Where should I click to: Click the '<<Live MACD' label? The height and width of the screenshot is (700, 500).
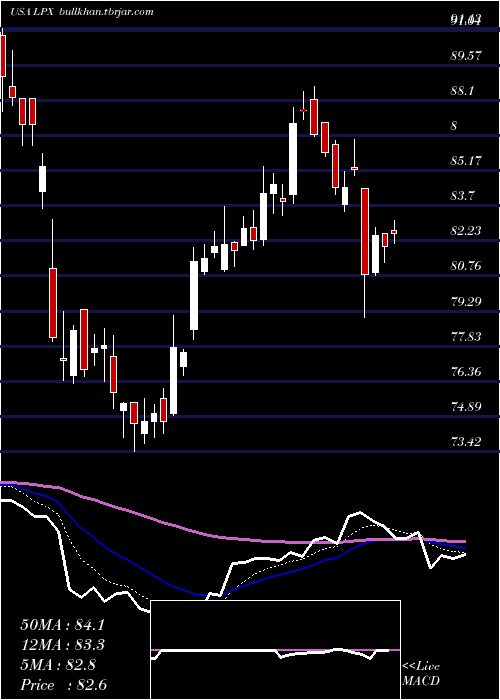(x=421, y=674)
